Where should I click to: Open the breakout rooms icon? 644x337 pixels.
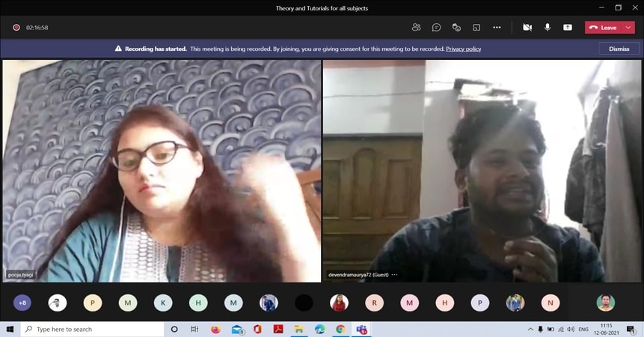click(x=476, y=27)
